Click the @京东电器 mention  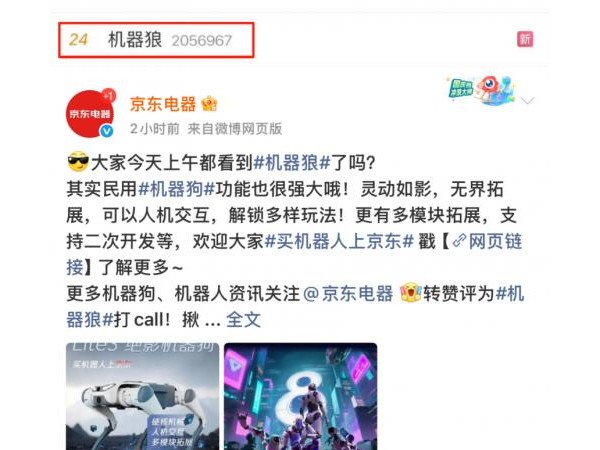coord(348,293)
